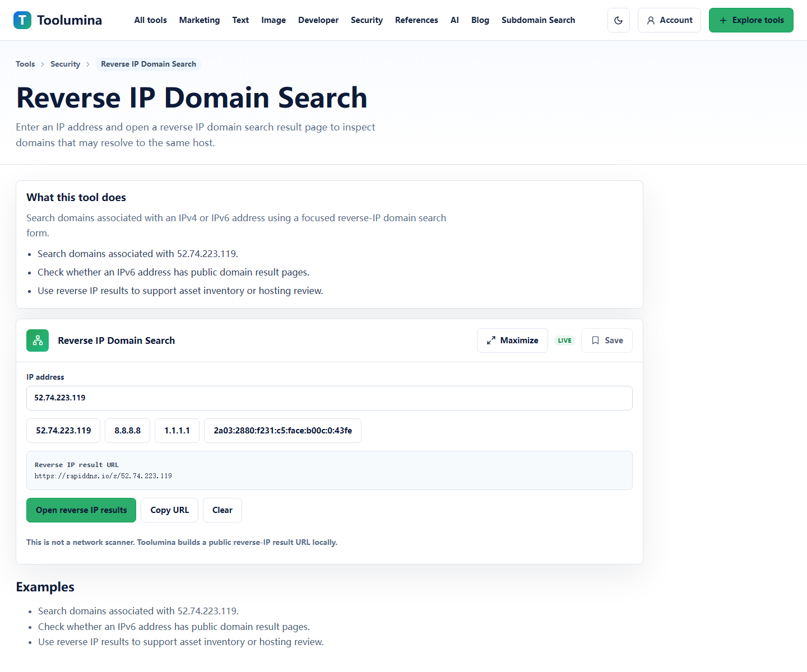The width and height of the screenshot is (807, 672).
Task: Click the rapiddns.io result URL text
Action: 103,476
